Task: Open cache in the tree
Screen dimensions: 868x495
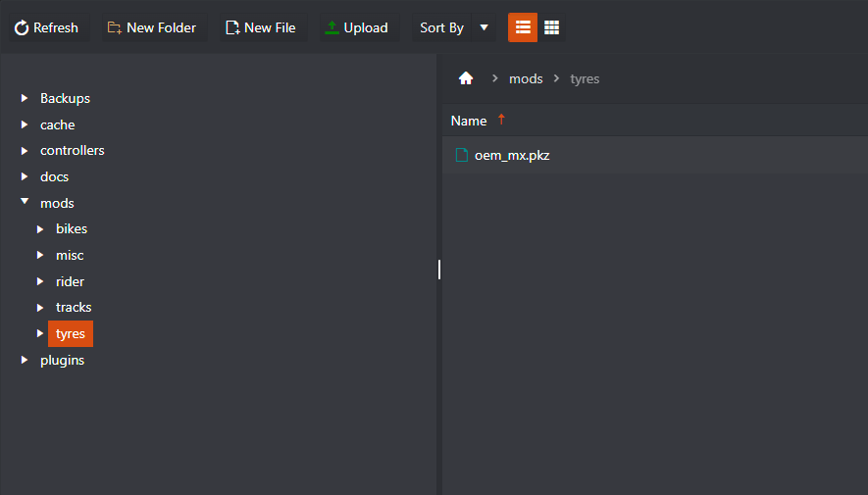Action: coord(57,125)
